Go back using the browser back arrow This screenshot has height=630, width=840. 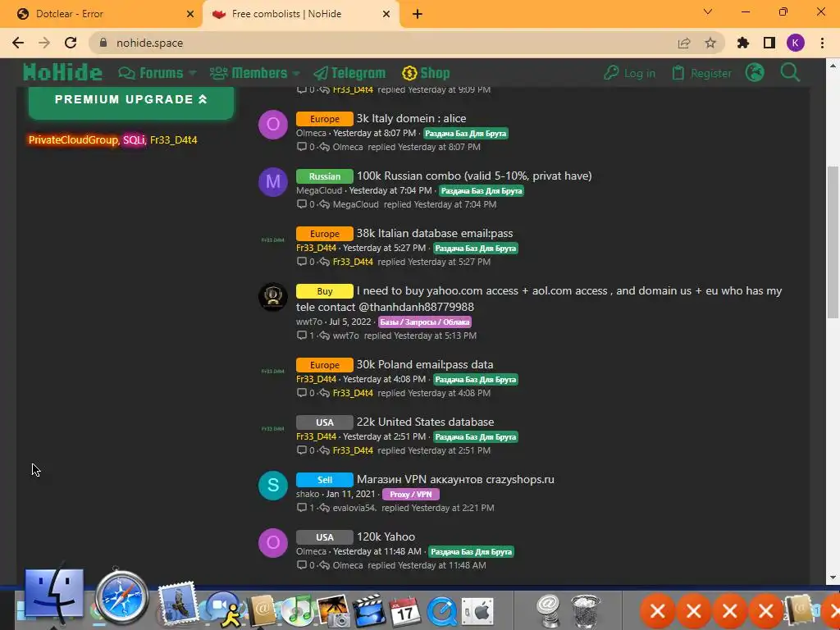[x=18, y=43]
